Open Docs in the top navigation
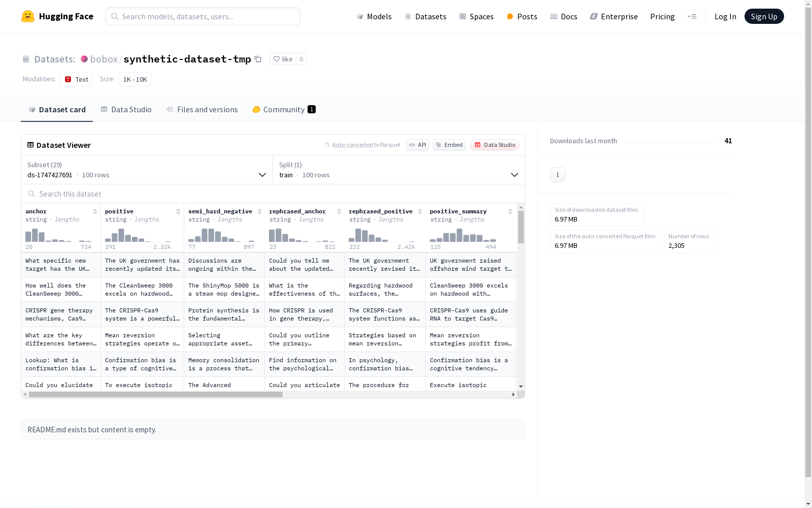 tap(563, 16)
